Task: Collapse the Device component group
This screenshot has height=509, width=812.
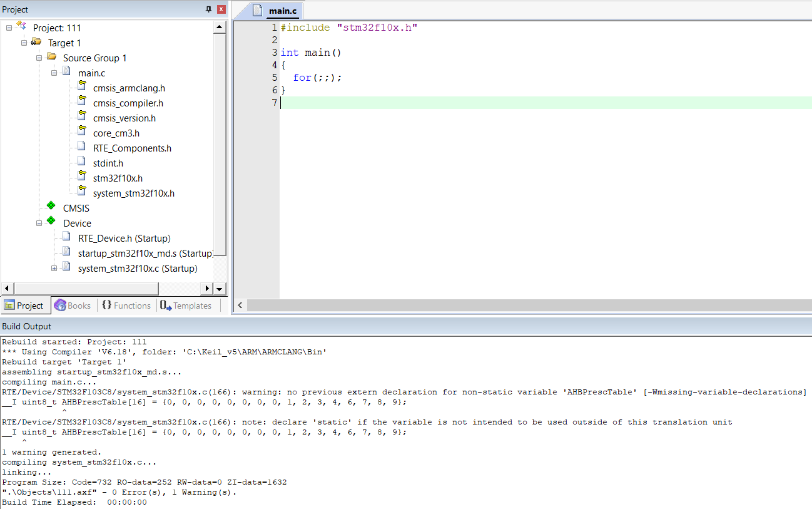Action: click(39, 224)
